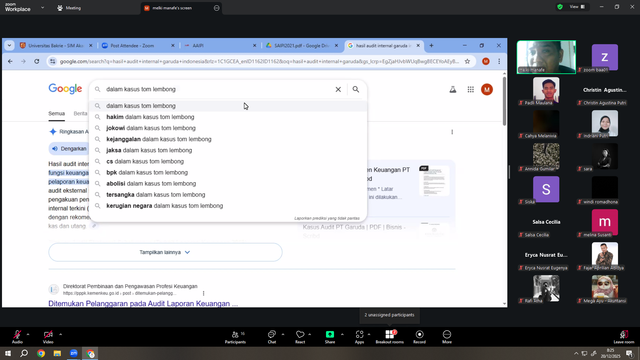The width and height of the screenshot is (640, 360).
Task: Open Breakout rooms
Action: click(x=389, y=337)
